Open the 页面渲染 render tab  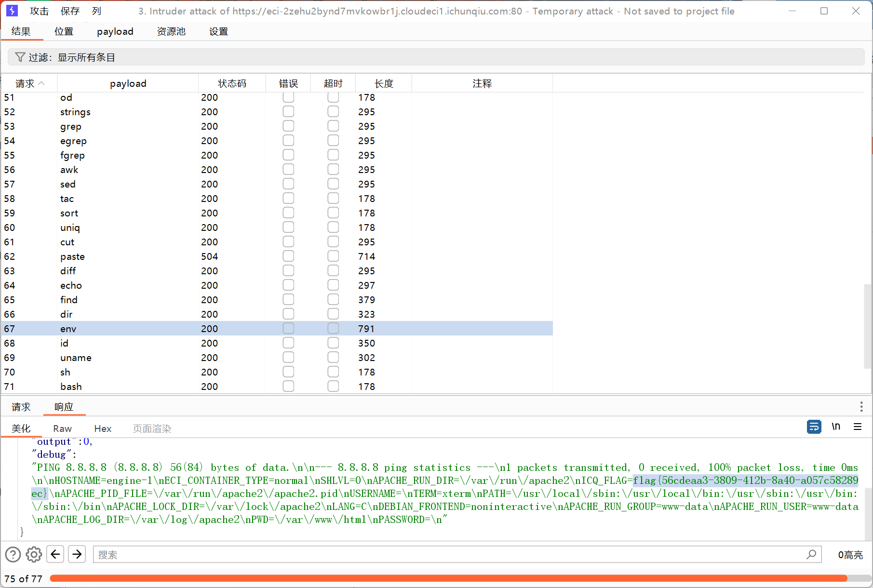pyautogui.click(x=152, y=428)
